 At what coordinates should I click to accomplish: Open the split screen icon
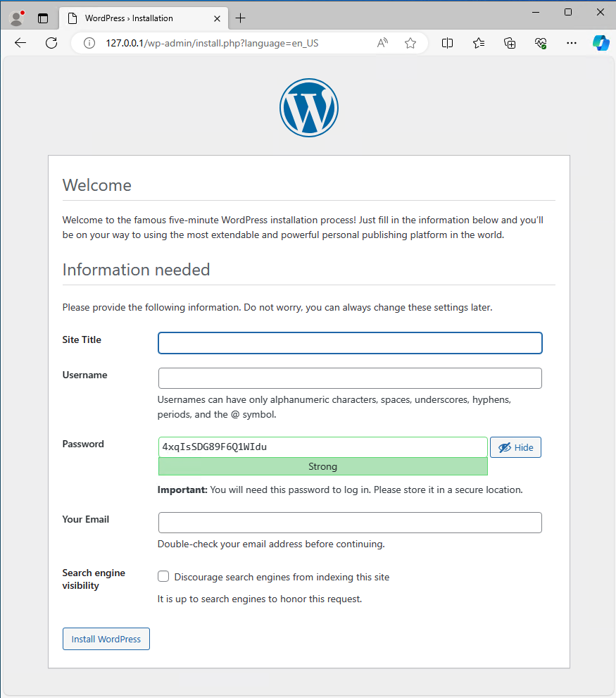point(447,43)
